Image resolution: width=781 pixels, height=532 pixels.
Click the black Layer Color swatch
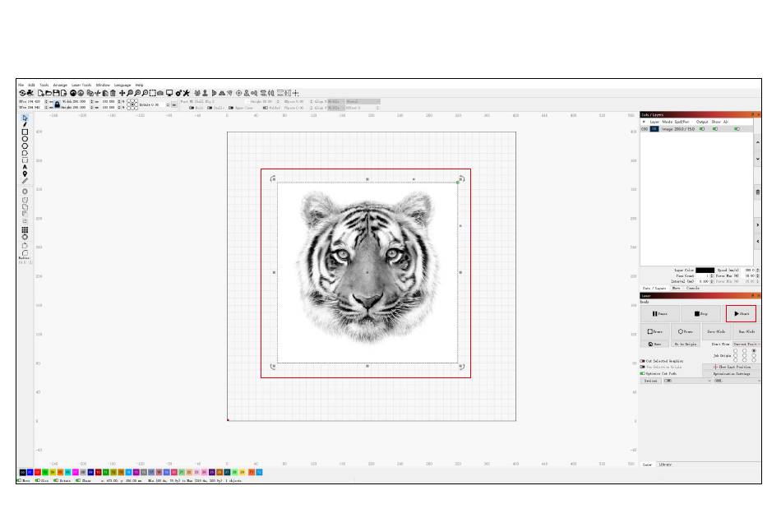click(x=705, y=270)
